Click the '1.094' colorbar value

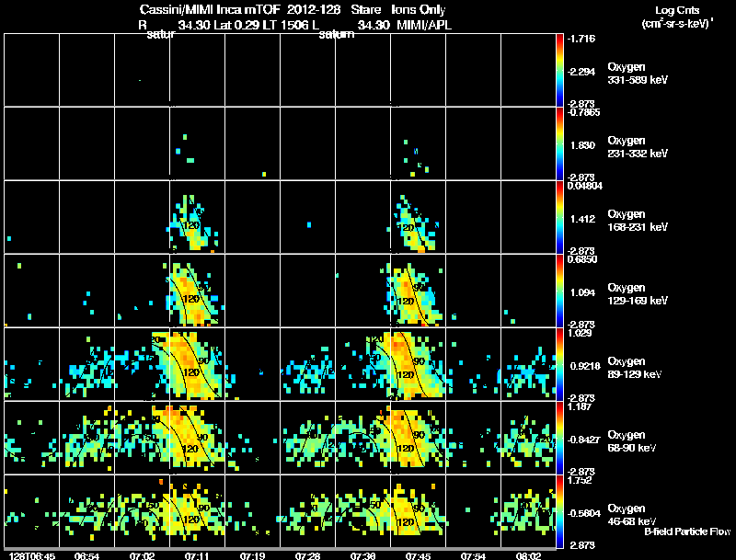coord(582,292)
